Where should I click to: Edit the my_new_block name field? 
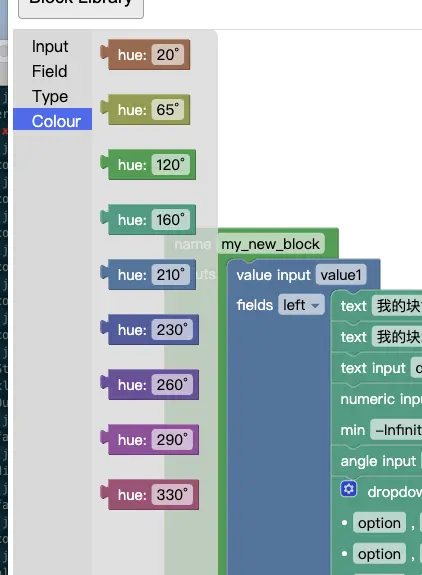[x=271, y=244]
